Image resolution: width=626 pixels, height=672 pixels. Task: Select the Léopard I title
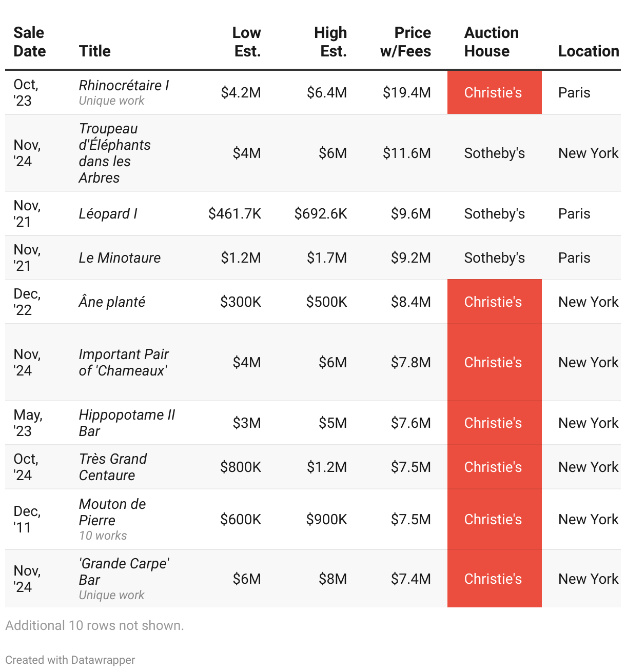click(x=108, y=214)
